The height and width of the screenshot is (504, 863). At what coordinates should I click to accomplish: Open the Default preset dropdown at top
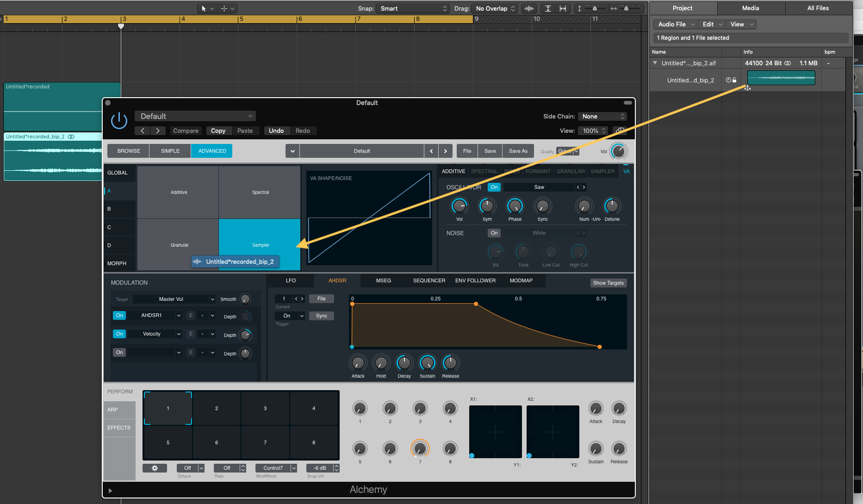[x=195, y=116]
